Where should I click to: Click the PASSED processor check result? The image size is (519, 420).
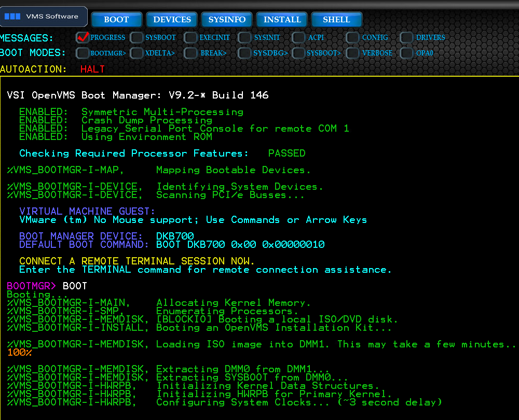point(286,153)
